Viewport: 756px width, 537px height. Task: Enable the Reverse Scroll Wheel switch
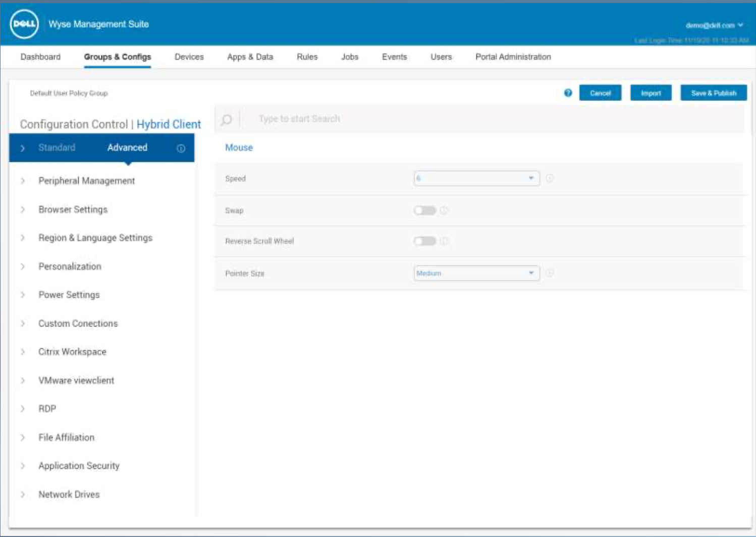pos(425,241)
